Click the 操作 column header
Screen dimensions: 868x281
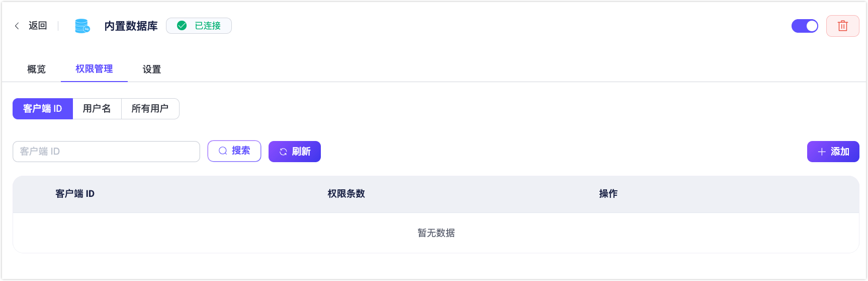[608, 194]
